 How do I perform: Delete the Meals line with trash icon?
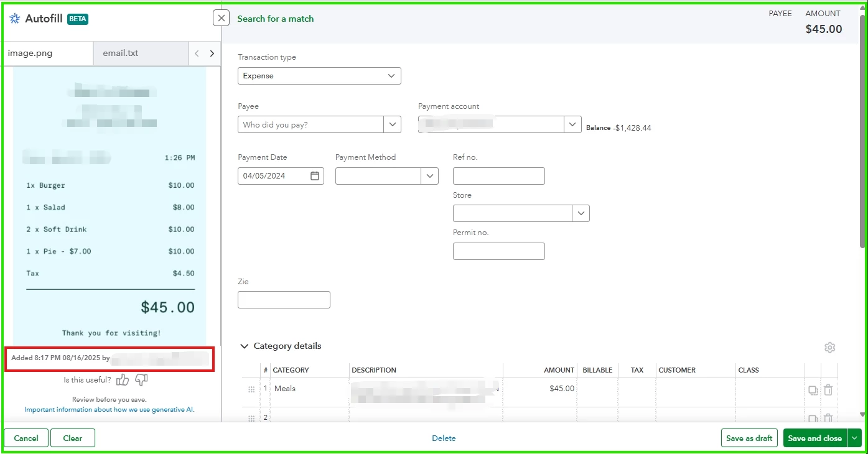828,391
